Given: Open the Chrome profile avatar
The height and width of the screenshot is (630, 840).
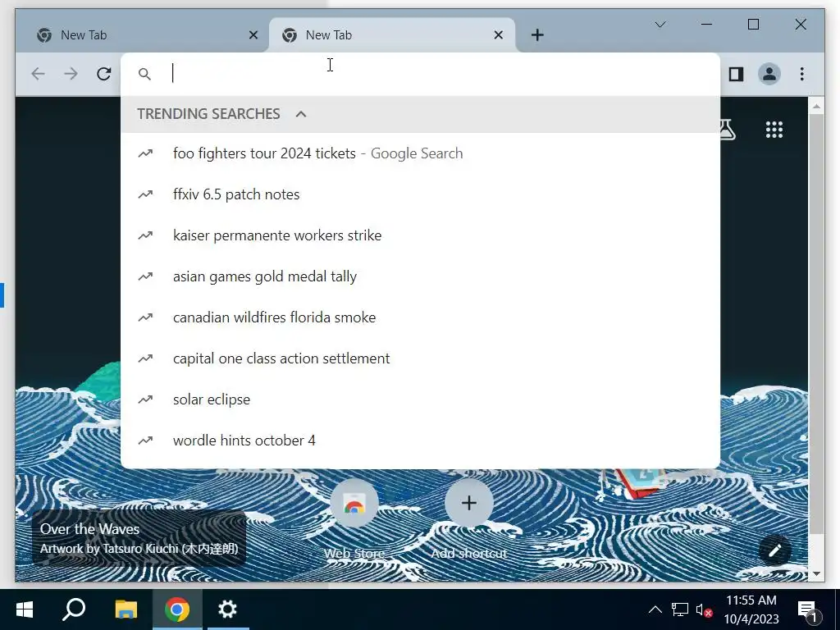Looking at the screenshot, I should (x=769, y=74).
